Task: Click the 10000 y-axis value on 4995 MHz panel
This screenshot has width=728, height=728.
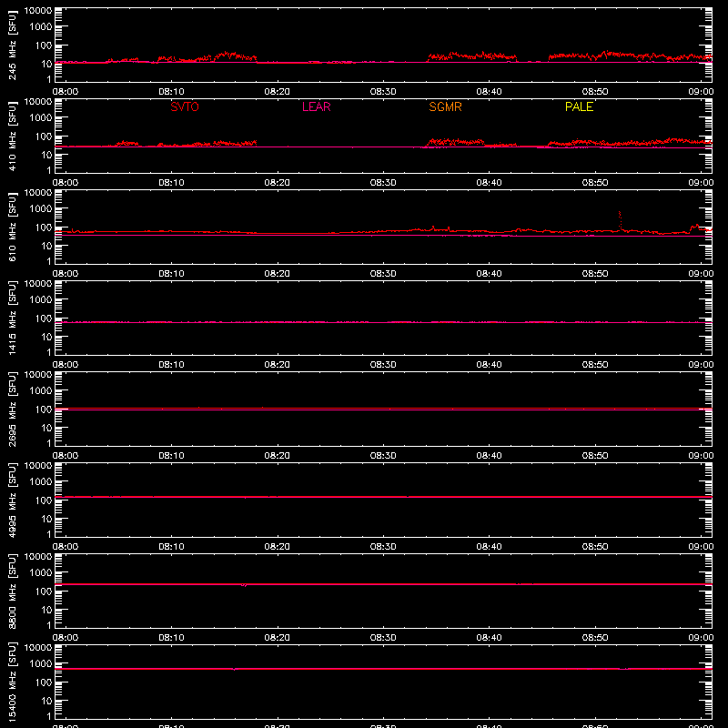Action: click(38, 466)
